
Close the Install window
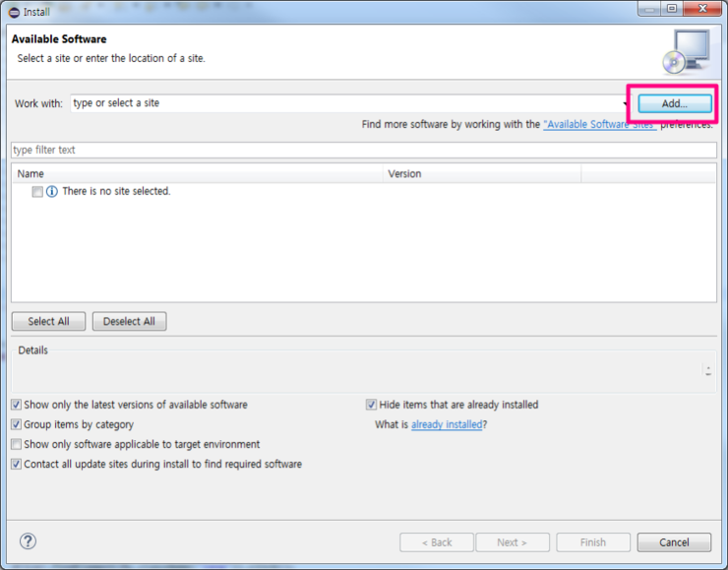702,9
